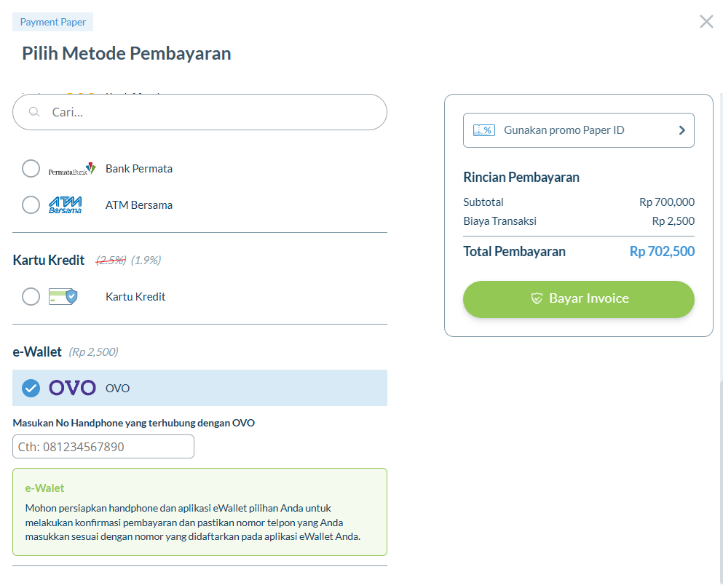Click the shield icon on Bayar Invoice
Viewport: 723px width, 588px height.
[x=537, y=298]
